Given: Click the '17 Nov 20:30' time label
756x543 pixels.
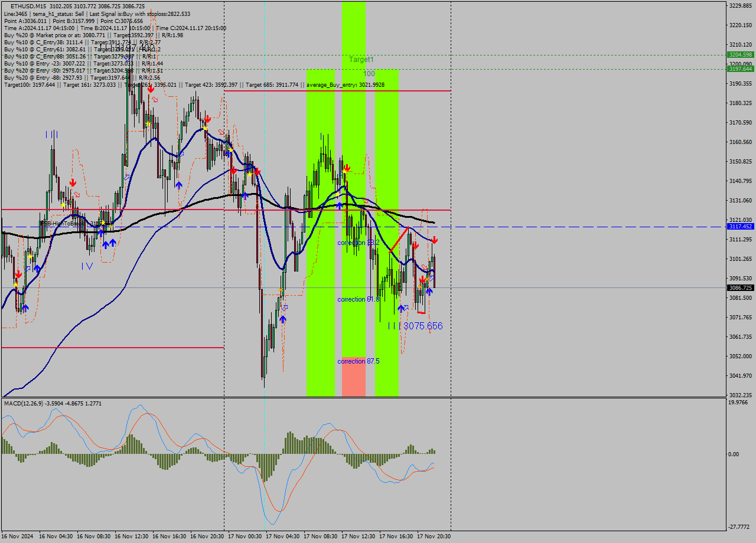Looking at the screenshot, I should click(x=434, y=537).
